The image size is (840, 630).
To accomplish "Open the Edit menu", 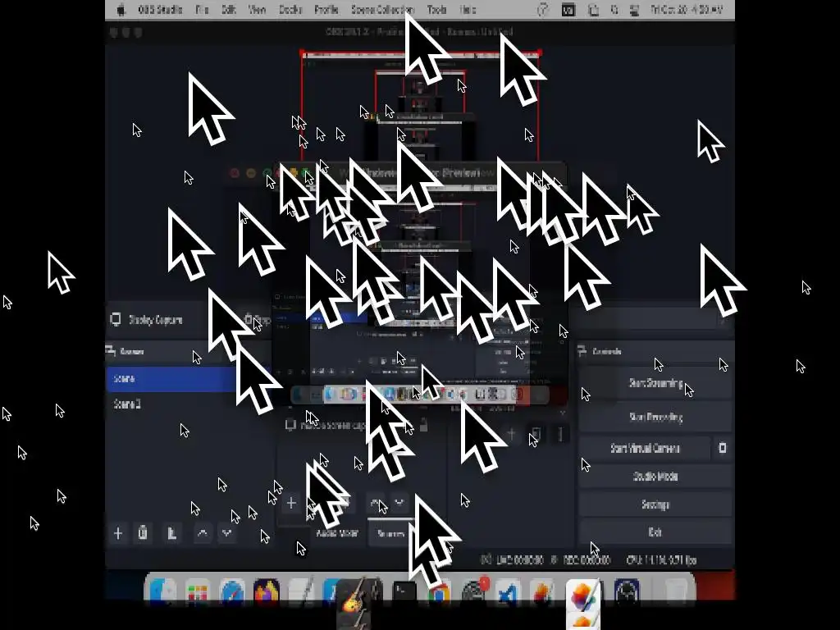I will tap(229, 10).
